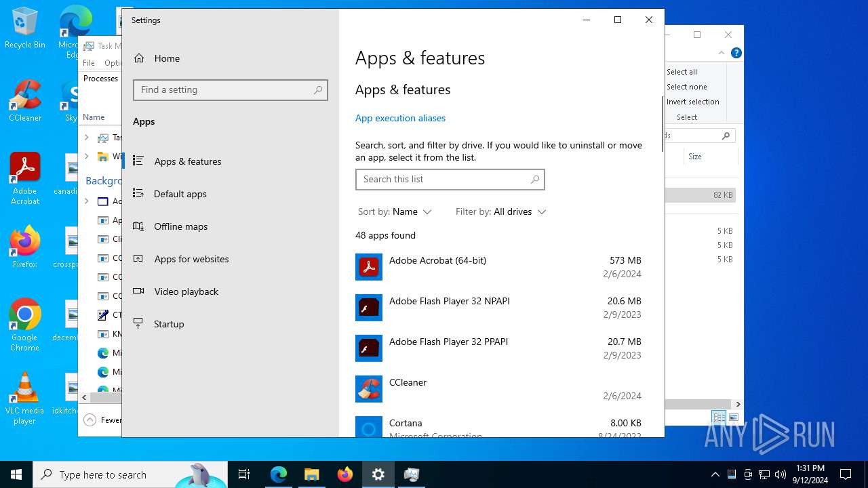The image size is (868, 488).
Task: Select Processes tab in Task Manager
Action: click(x=100, y=79)
